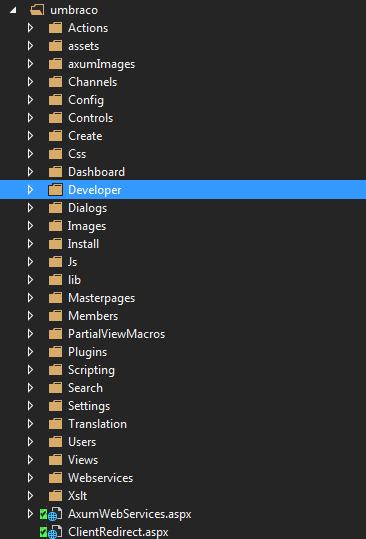Collapse the umbraco root folder
The image size is (366, 539).
click(13, 10)
